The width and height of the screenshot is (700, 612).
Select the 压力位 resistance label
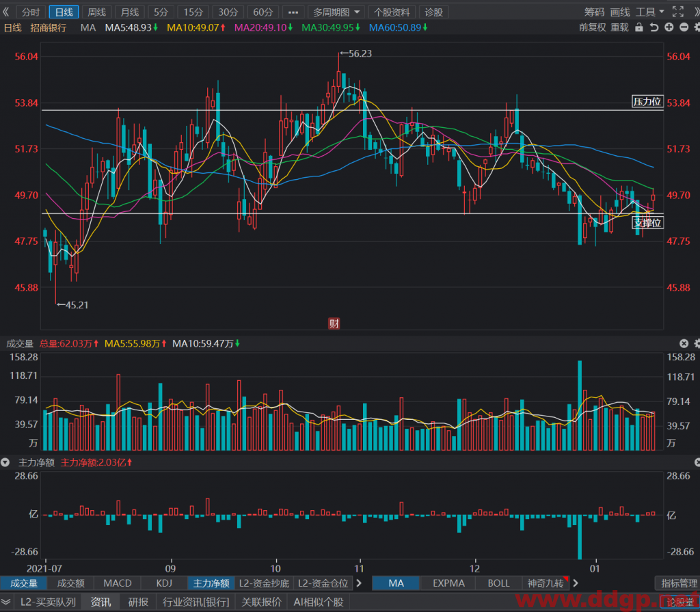tap(647, 101)
